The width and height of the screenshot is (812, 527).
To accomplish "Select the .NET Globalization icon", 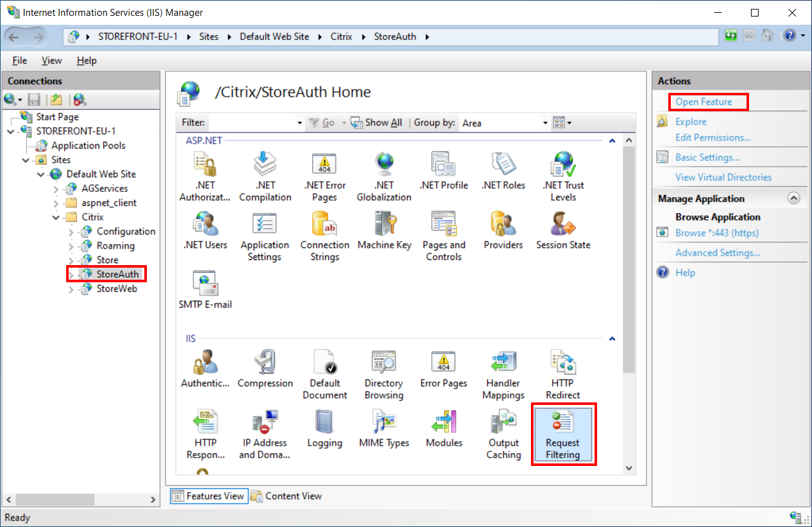I will coord(384,177).
